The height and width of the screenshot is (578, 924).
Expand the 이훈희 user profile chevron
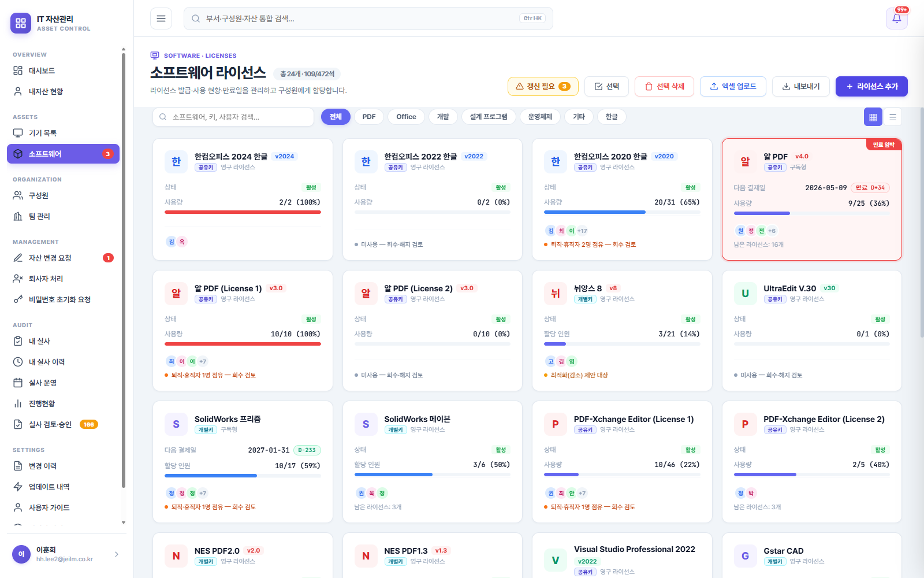[x=117, y=554]
